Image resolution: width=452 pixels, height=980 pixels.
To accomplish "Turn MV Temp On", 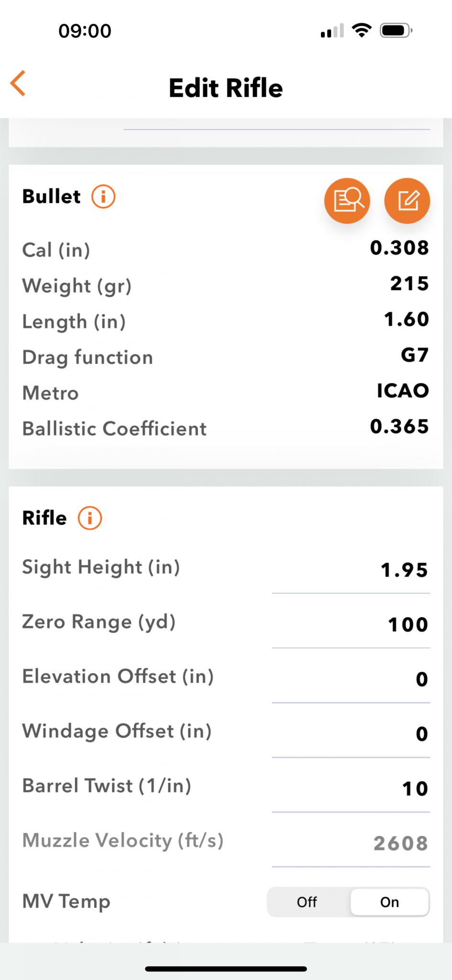I will coord(389,902).
